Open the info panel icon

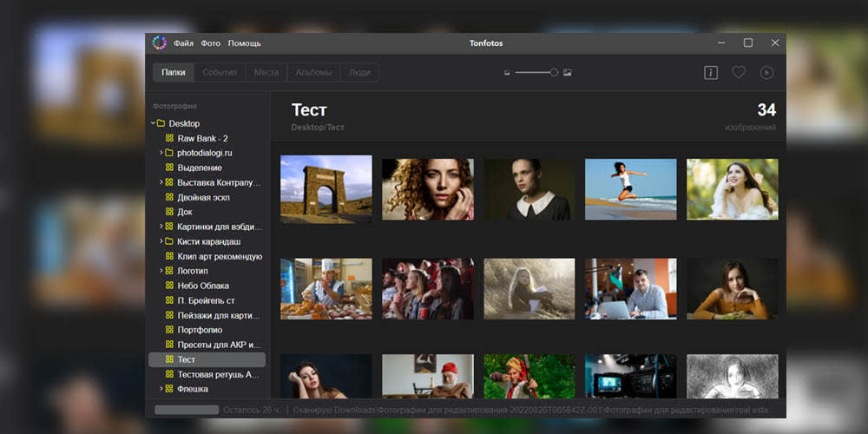pos(711,73)
